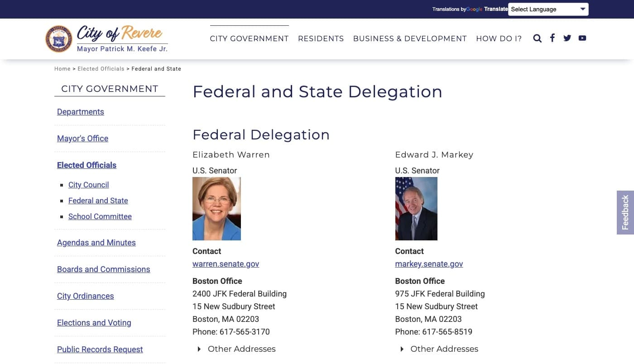Image resolution: width=634 pixels, height=364 pixels.
Task: Open the YouTube icon link
Action: point(582,38)
